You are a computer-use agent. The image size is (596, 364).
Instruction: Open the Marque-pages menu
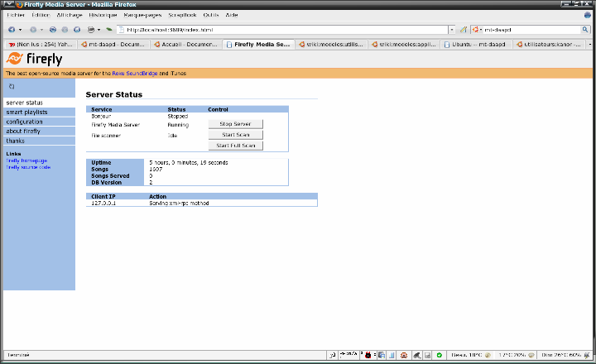142,15
